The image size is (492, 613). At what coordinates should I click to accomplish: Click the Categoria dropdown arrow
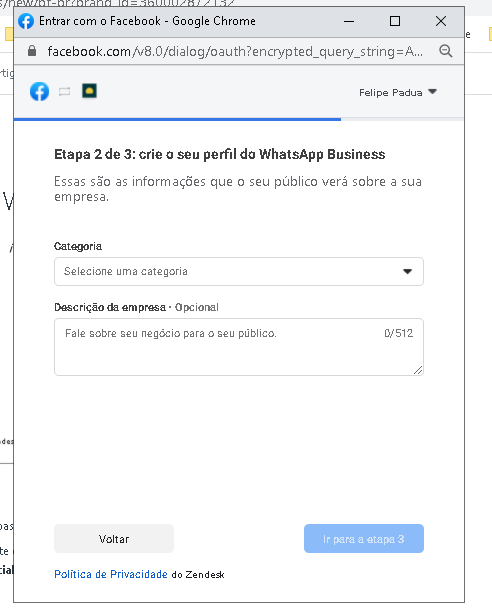pos(408,271)
